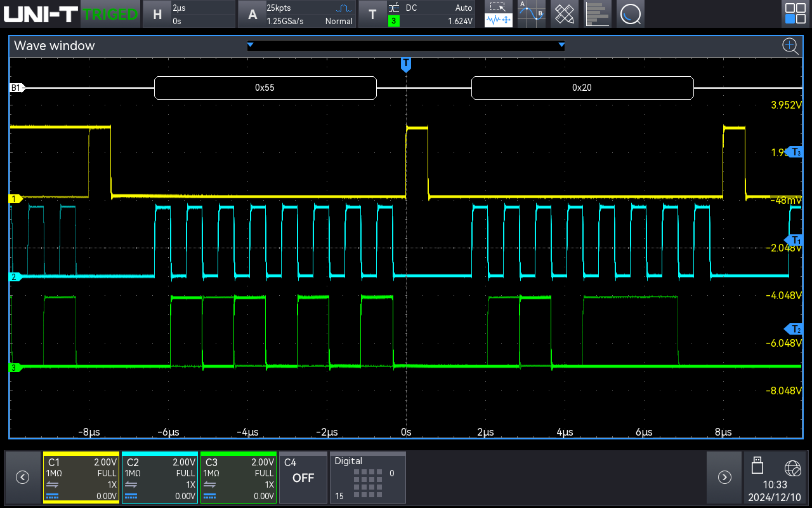Click the 0s time axis label

tap(406, 432)
